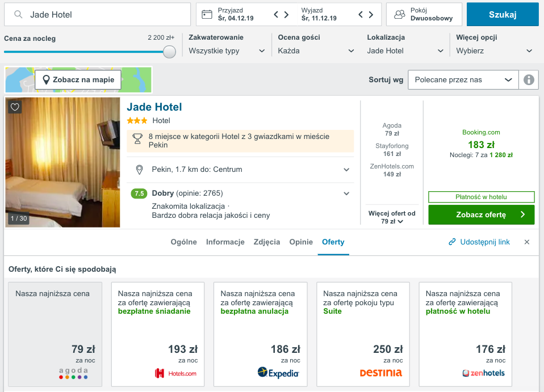Open the Zakwaterowanie type dropdown
Image resolution: width=544 pixels, height=392 pixels.
click(227, 50)
